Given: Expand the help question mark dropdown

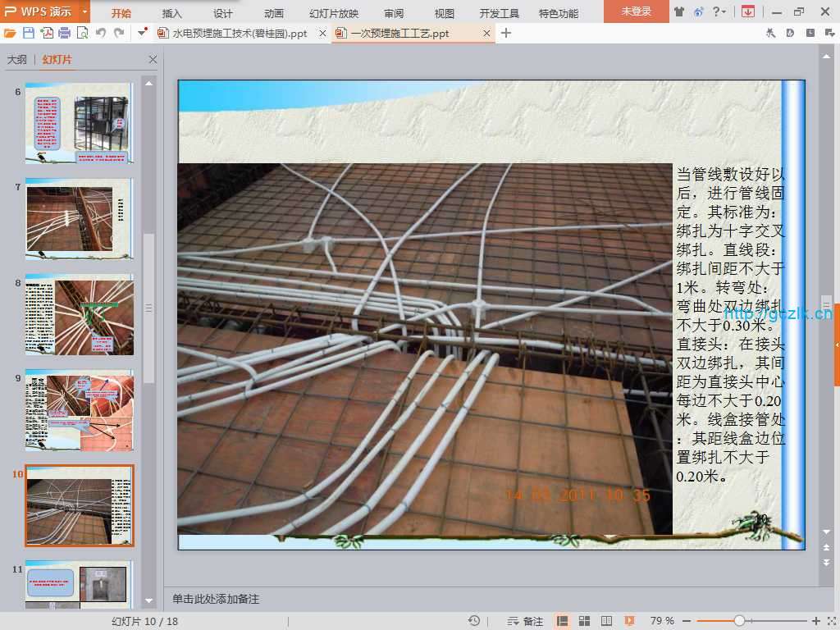Looking at the screenshot, I should pos(720,11).
